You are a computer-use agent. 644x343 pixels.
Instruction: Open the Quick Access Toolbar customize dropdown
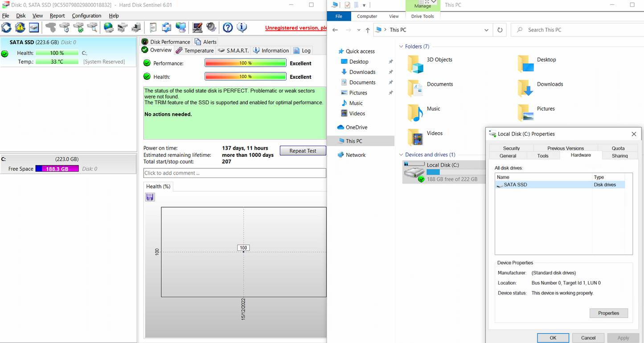tap(364, 5)
